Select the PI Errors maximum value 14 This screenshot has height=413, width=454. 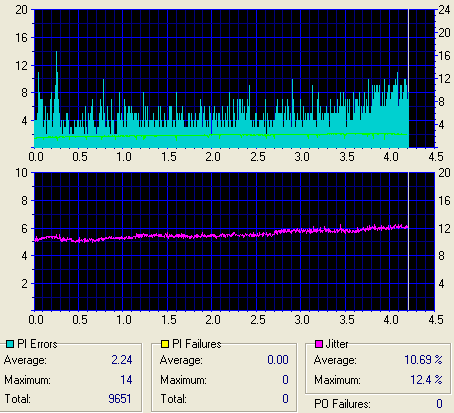tap(126, 380)
